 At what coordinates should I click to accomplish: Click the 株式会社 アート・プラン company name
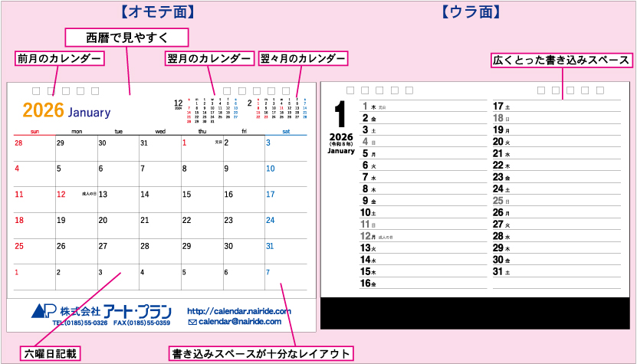[x=116, y=312]
